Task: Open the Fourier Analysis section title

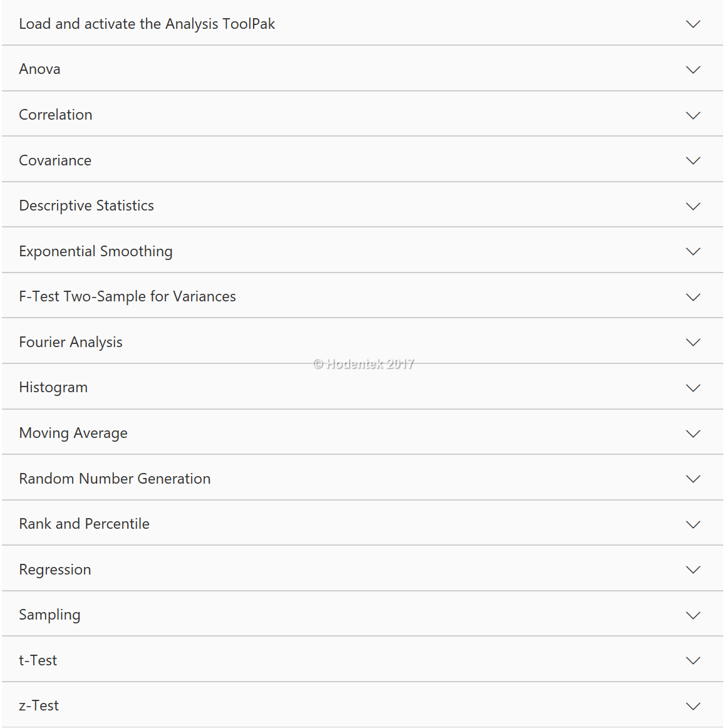Action: pos(71,342)
